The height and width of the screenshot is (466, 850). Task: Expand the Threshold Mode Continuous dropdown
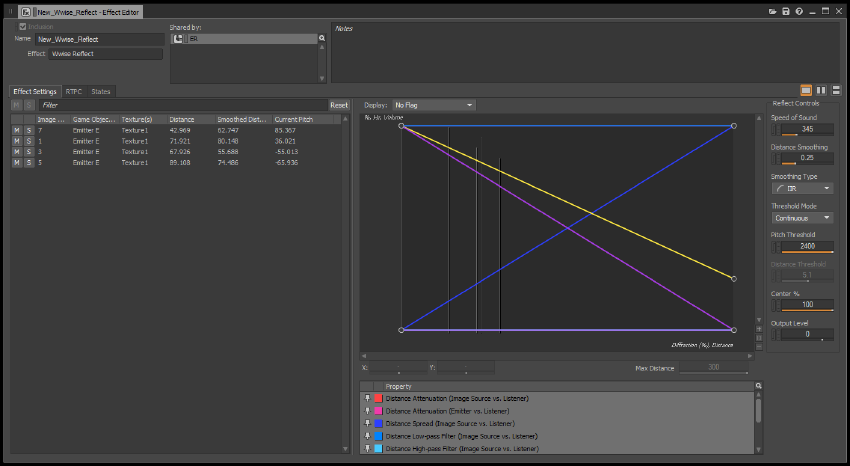(x=802, y=217)
